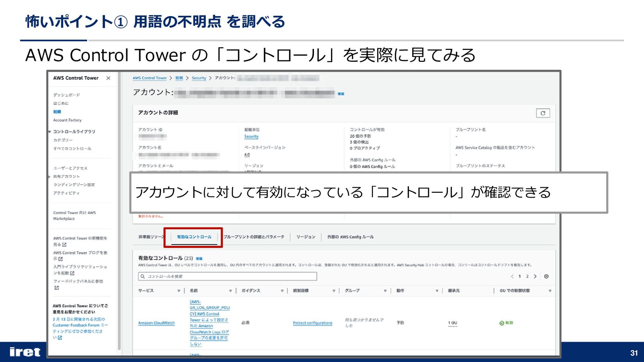Click the enabled status checkmark icon
Screen dimensions: 644x362
[502, 323]
